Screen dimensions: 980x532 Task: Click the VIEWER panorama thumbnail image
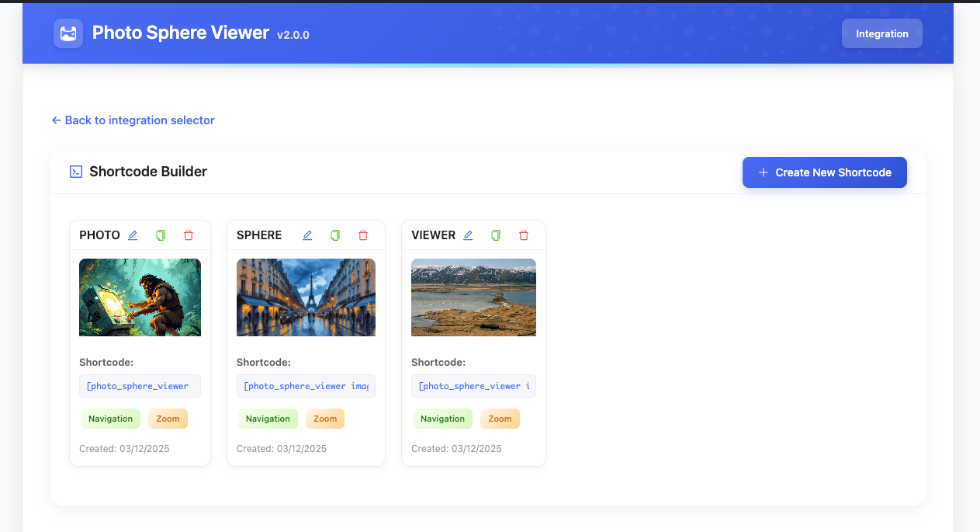[473, 297]
